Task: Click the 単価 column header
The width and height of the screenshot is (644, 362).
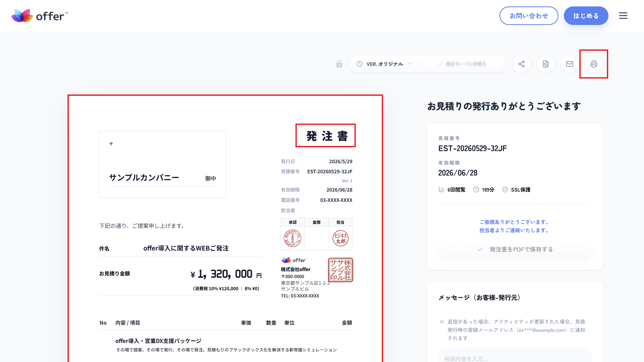Action: (246, 323)
